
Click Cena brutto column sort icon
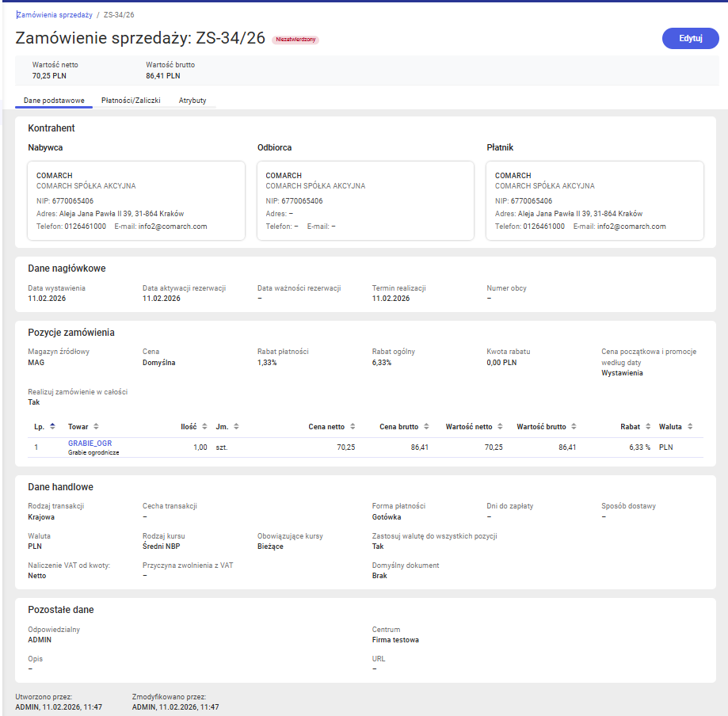tap(426, 427)
